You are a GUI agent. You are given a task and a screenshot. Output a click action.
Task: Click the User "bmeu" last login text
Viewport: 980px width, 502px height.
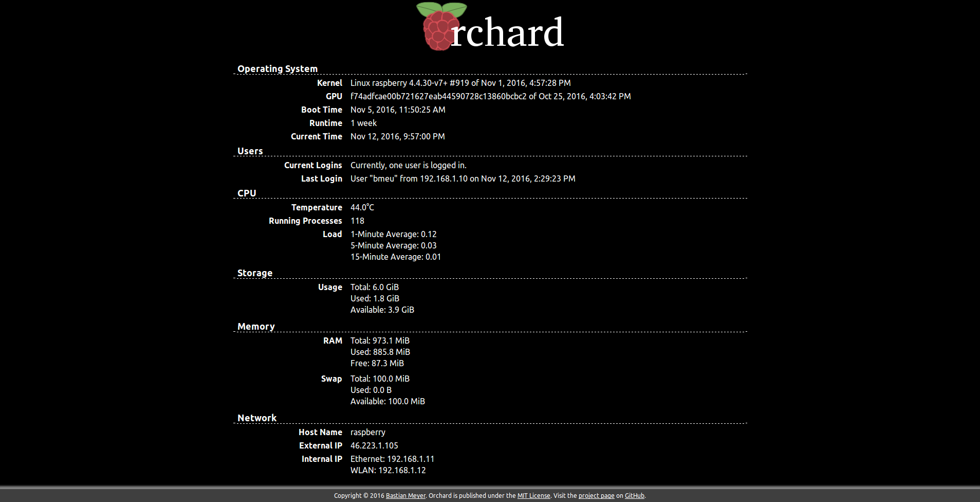pyautogui.click(x=463, y=178)
